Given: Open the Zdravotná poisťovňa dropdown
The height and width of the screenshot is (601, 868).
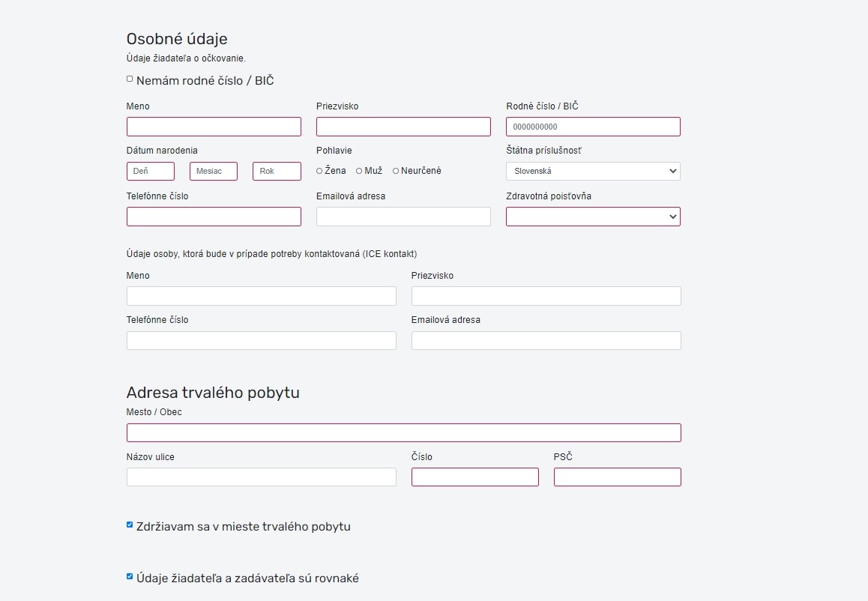Looking at the screenshot, I should point(593,217).
